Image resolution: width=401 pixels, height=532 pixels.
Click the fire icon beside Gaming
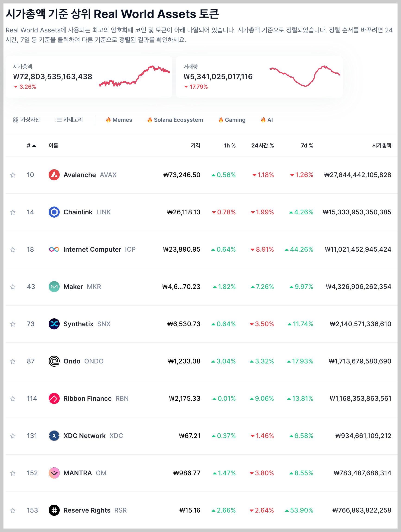pyautogui.click(x=221, y=120)
